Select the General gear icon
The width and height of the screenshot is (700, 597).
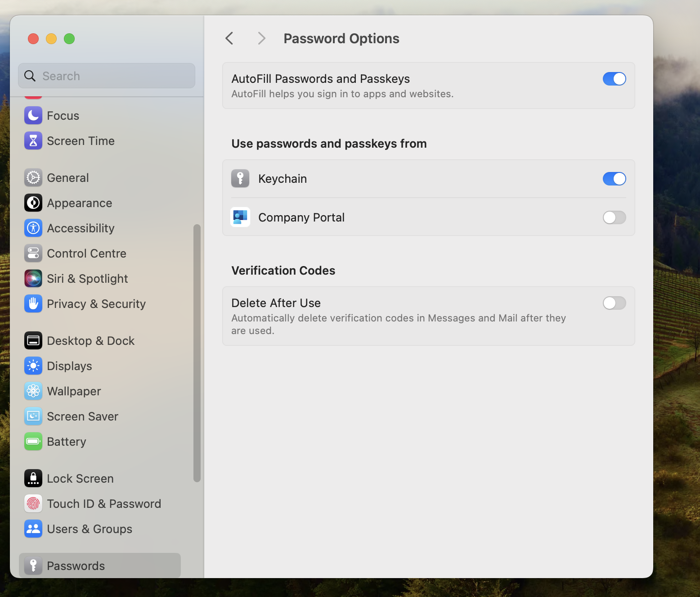click(33, 178)
